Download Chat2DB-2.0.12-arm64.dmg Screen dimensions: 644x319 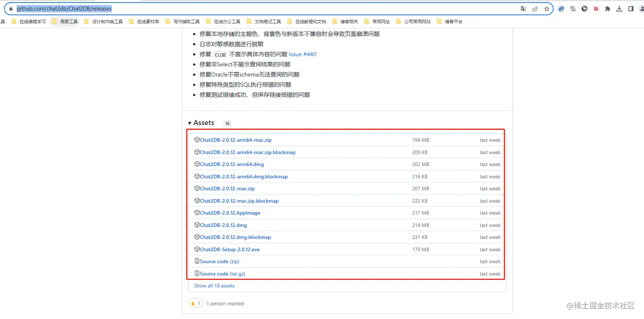232,164
